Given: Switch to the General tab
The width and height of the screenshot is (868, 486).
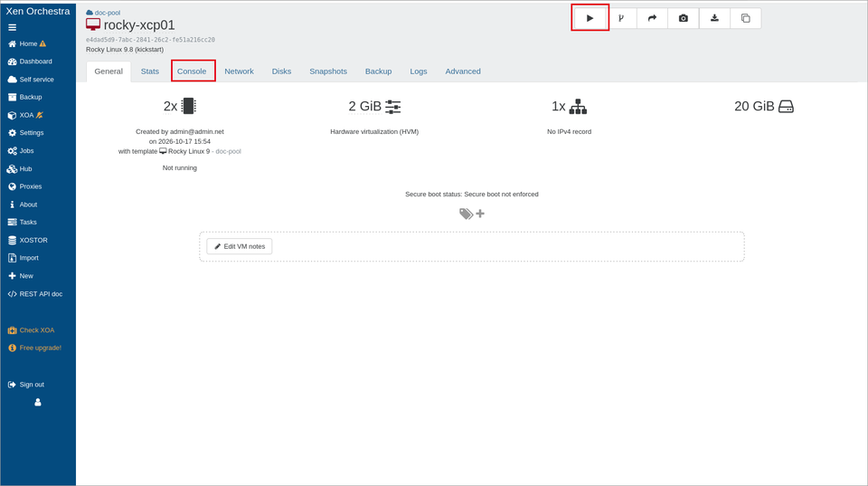Looking at the screenshot, I should 108,71.
